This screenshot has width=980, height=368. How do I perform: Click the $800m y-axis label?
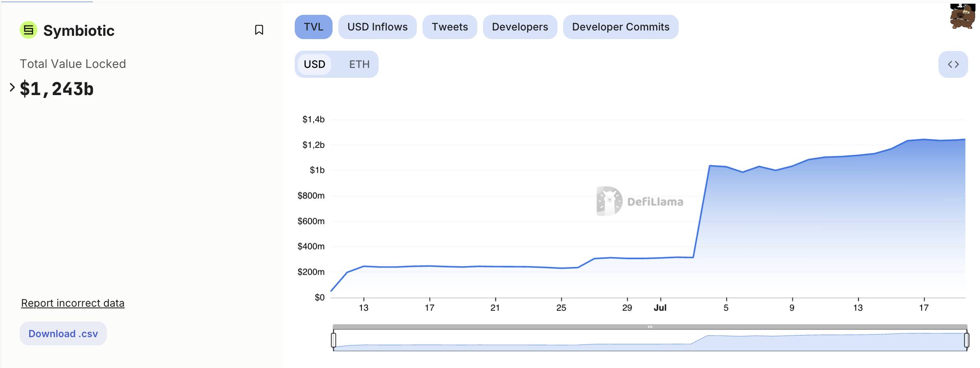(311, 196)
